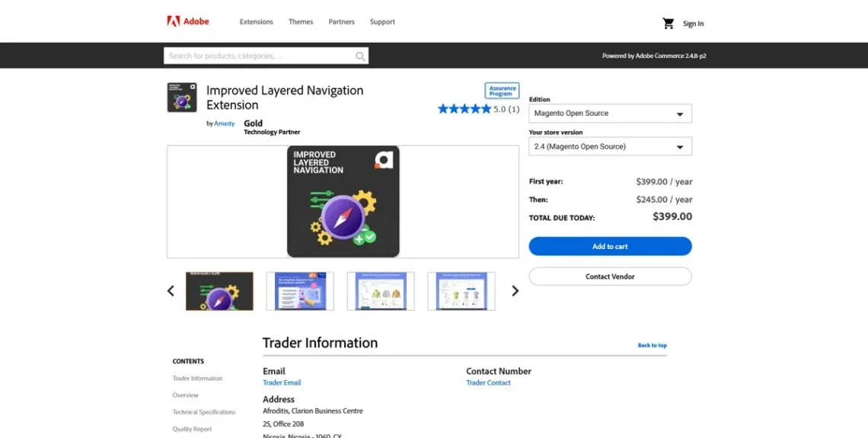Viewport: 868px width, 438px height.
Task: Click the Contact Vendor button
Action: [x=610, y=277]
